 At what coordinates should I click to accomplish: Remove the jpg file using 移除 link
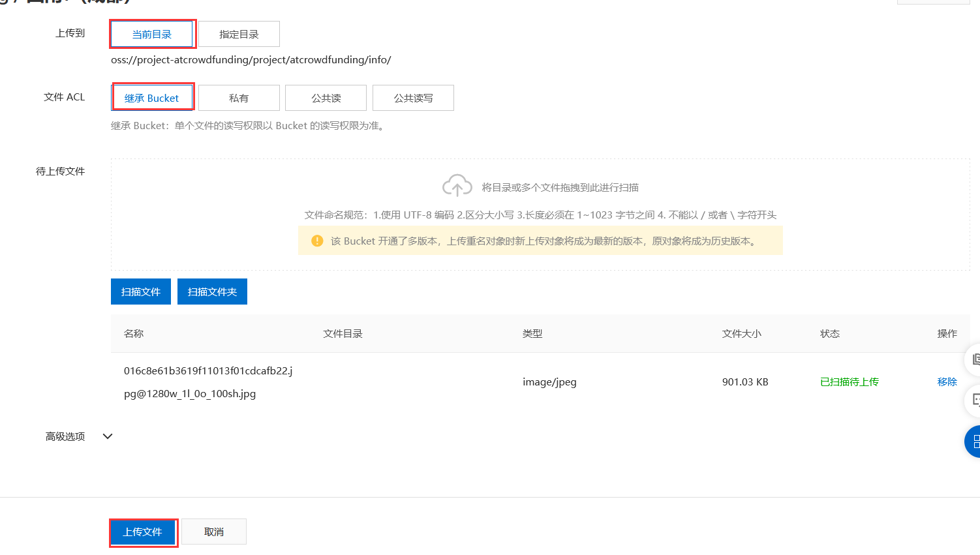pos(947,382)
